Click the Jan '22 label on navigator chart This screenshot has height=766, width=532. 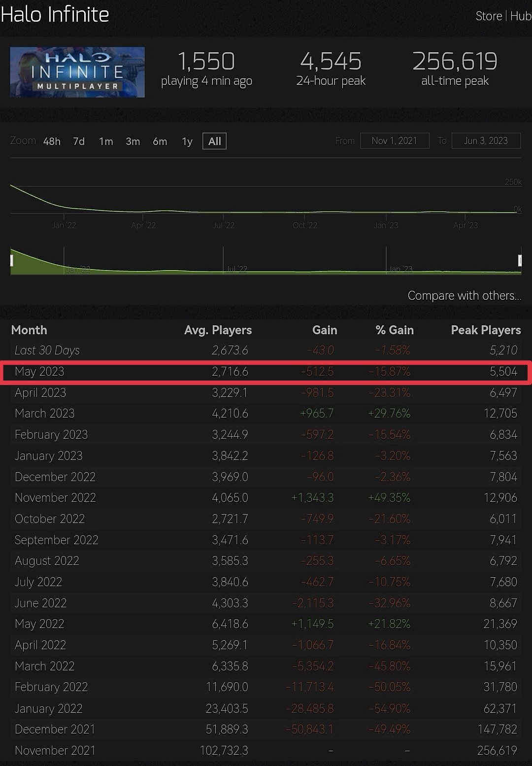[x=78, y=269]
